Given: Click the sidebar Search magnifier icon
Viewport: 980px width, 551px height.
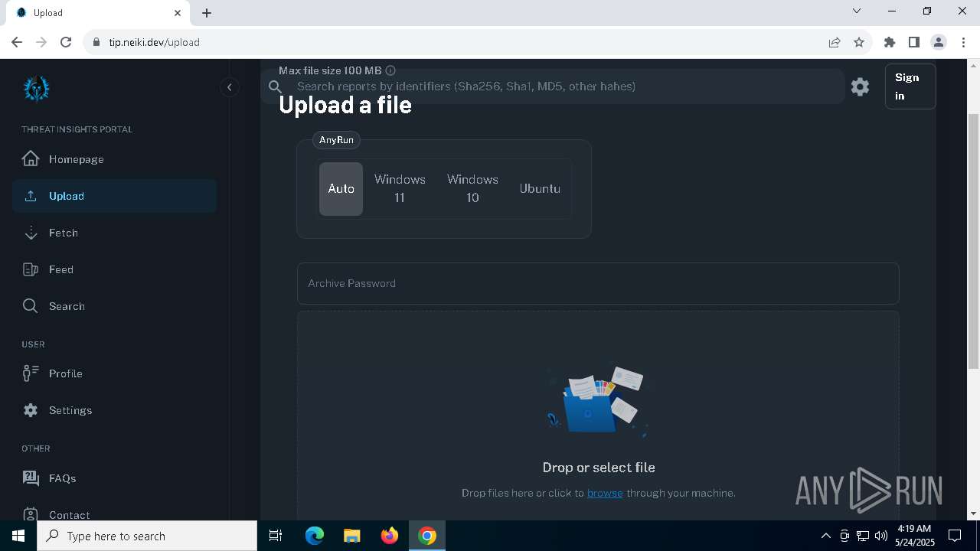Looking at the screenshot, I should point(31,306).
